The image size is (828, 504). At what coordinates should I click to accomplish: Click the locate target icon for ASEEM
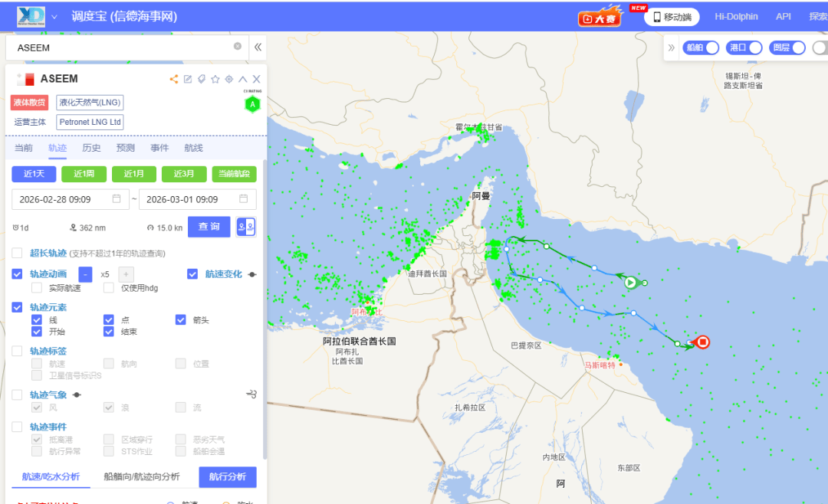coord(229,79)
